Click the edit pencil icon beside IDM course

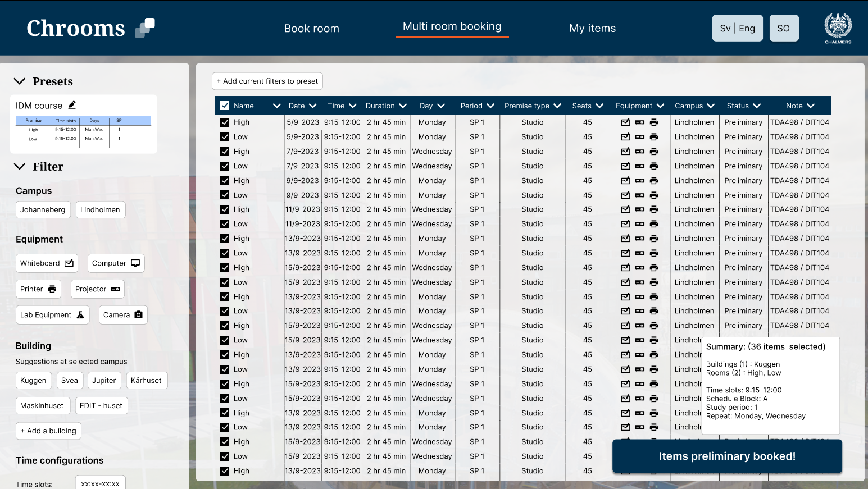(x=72, y=105)
